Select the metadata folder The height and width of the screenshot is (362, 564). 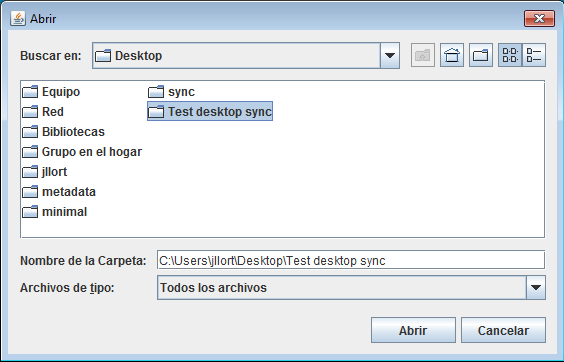(59, 192)
